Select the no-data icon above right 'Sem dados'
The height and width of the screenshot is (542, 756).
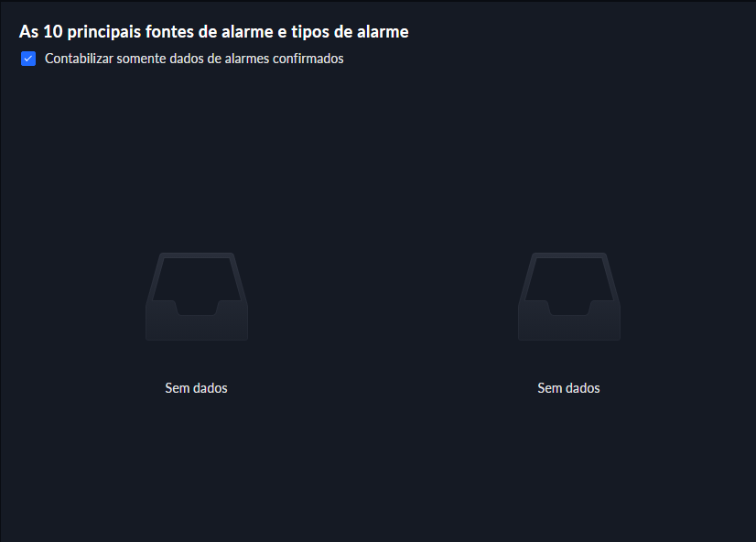pyautogui.click(x=569, y=297)
